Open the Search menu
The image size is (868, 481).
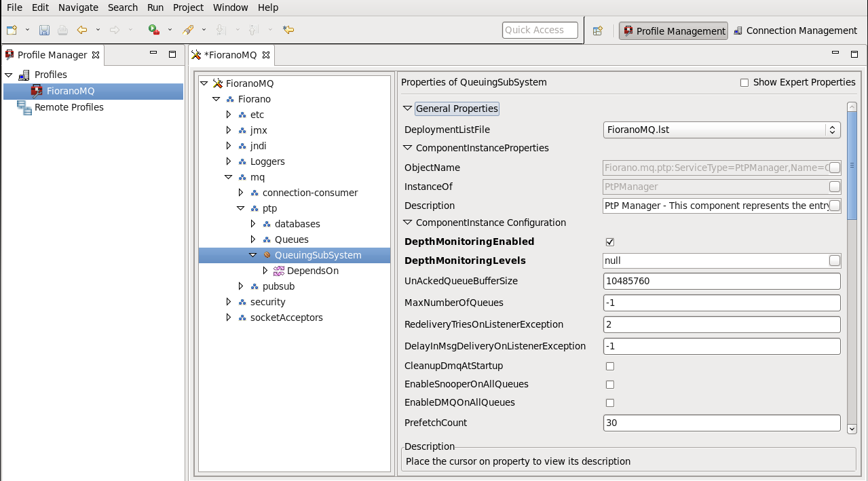coord(123,7)
